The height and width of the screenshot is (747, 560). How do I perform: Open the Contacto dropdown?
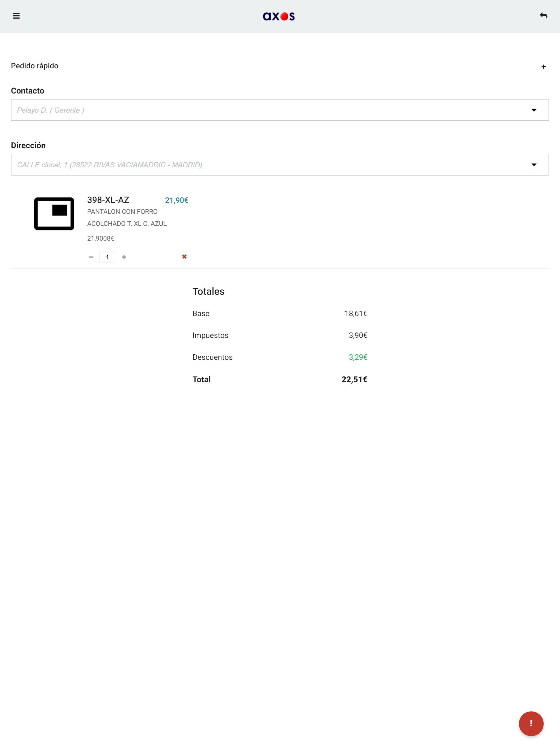[x=280, y=110]
